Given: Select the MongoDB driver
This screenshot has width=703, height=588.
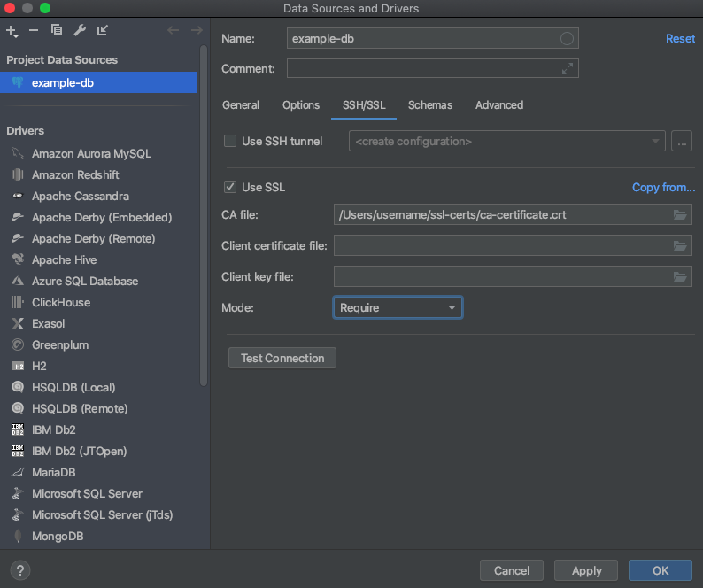Looking at the screenshot, I should [x=98, y=536].
